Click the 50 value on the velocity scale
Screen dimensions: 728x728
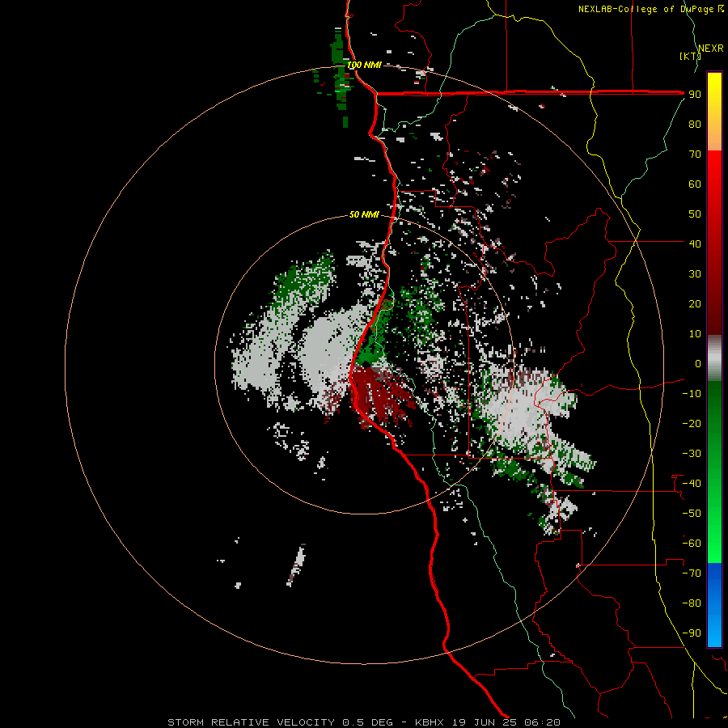[x=695, y=214]
